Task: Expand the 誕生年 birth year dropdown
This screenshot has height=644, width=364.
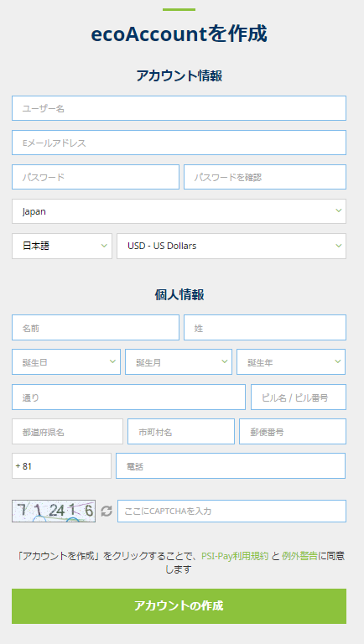Action: [291, 362]
